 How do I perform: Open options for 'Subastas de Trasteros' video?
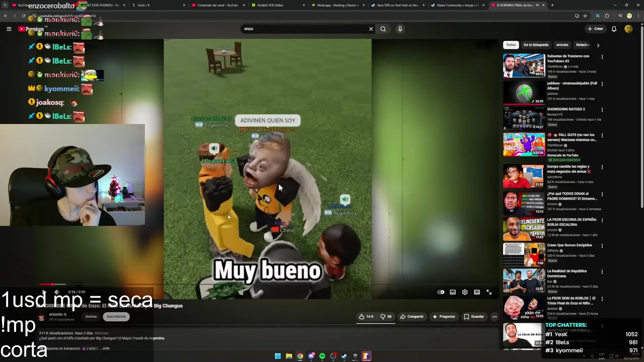point(602,57)
